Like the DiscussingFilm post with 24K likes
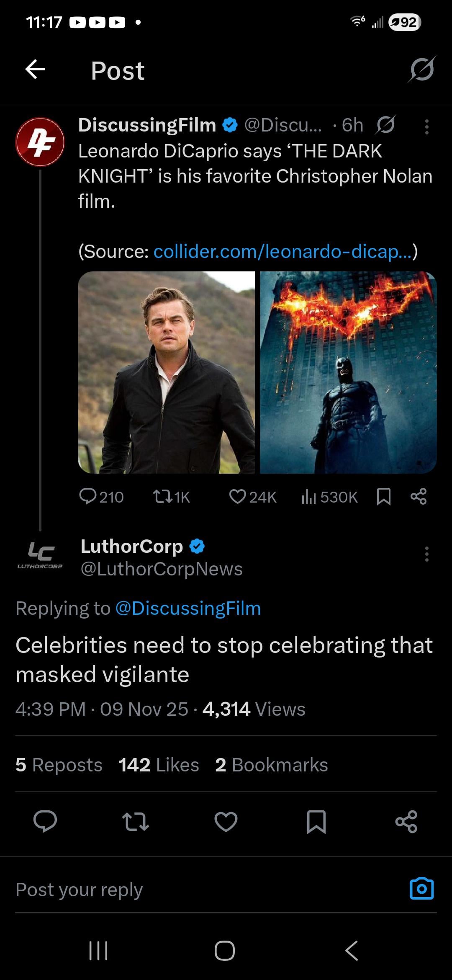Image resolution: width=452 pixels, height=980 pixels. click(252, 497)
